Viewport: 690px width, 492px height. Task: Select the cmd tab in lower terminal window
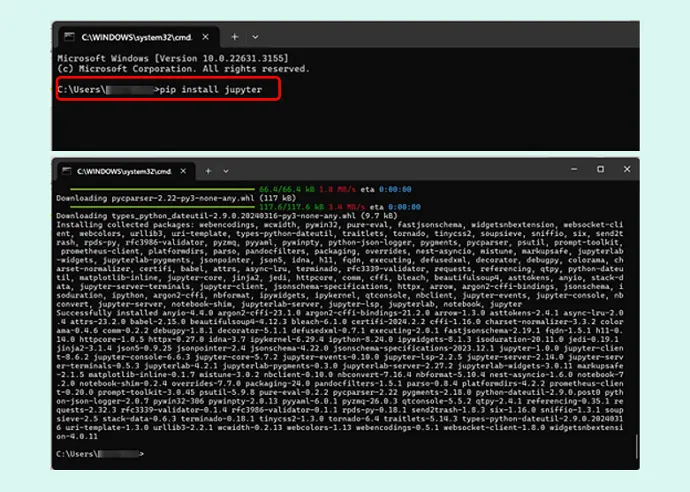click(125, 171)
